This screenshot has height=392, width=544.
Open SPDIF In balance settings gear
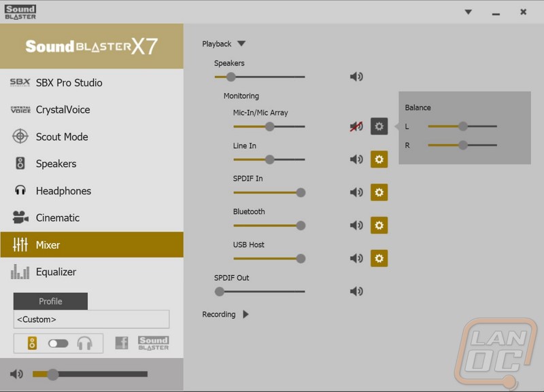[x=379, y=192]
